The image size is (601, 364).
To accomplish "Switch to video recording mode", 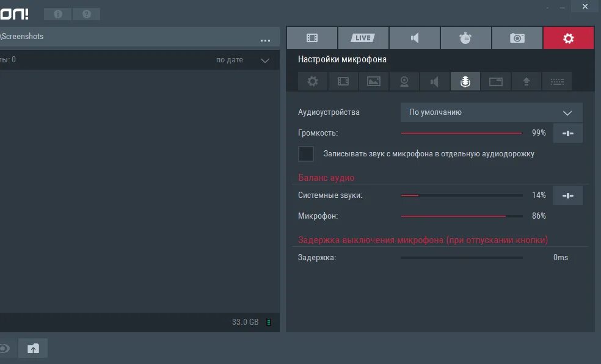I will 311,37.
